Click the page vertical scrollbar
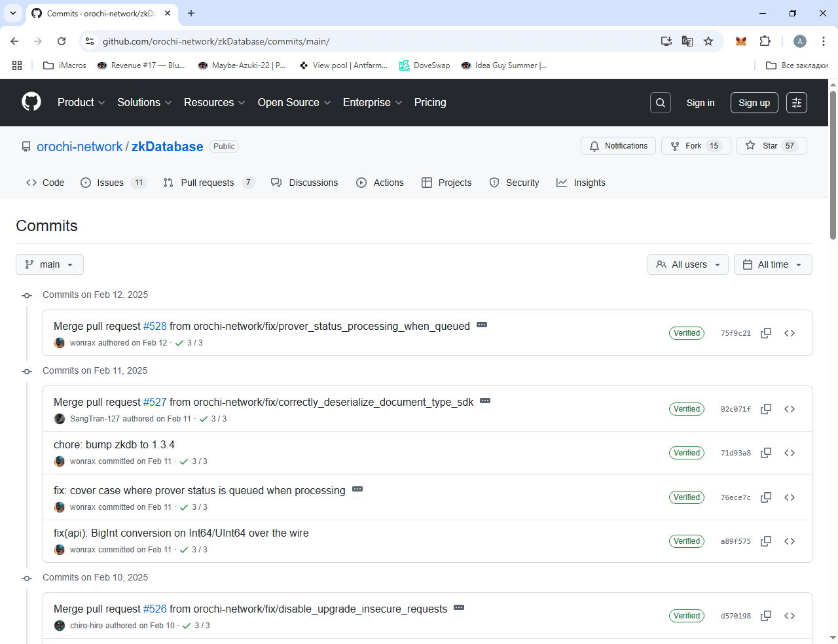Viewport: 838px width, 644px height. tap(833, 165)
